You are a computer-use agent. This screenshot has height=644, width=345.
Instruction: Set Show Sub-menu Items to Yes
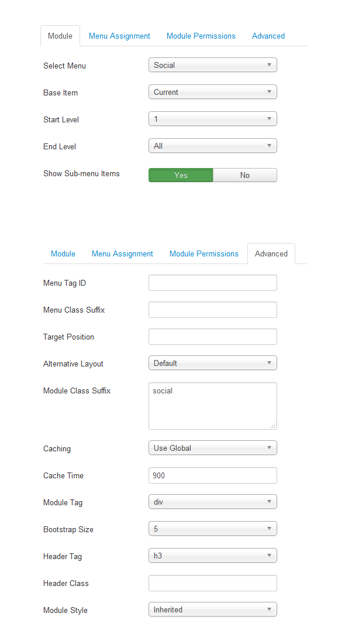click(x=181, y=175)
